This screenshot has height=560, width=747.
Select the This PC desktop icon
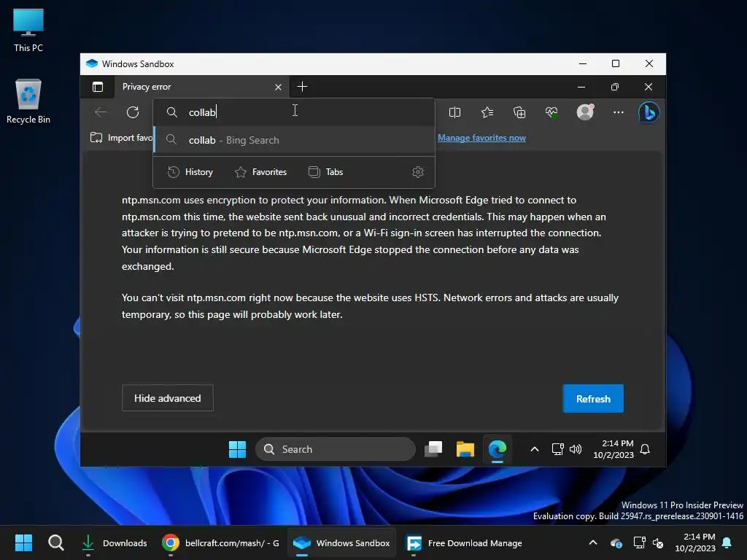pos(28,31)
